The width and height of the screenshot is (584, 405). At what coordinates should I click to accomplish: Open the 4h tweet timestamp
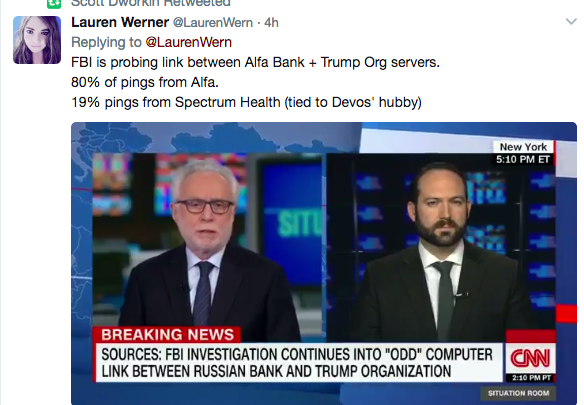point(271,23)
